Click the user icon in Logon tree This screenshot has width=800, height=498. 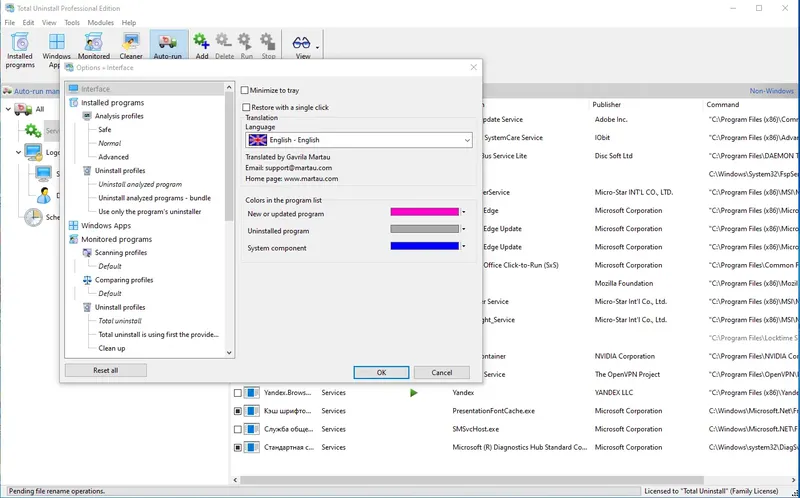pyautogui.click(x=44, y=195)
